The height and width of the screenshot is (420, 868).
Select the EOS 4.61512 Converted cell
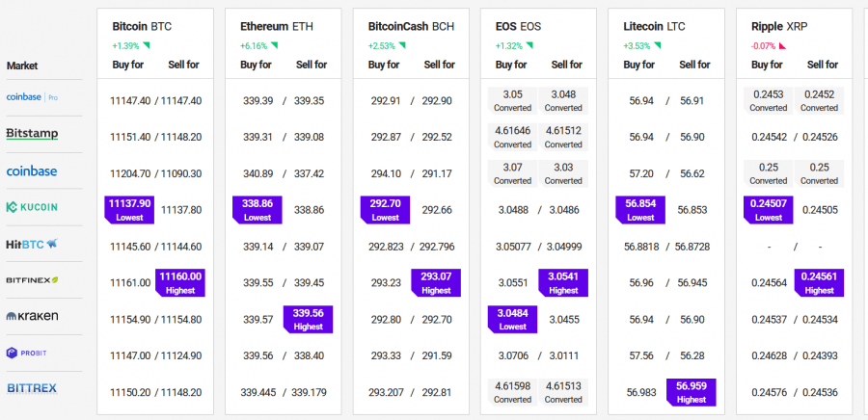[x=563, y=137]
